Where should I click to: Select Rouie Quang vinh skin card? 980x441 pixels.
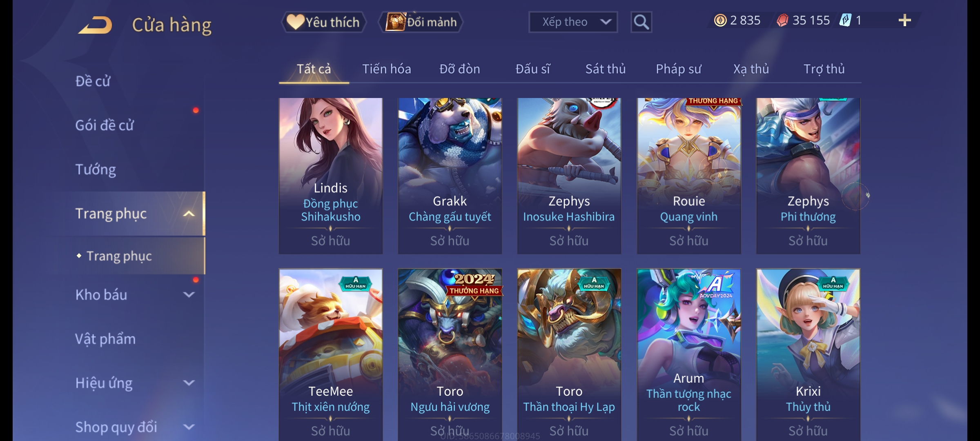click(x=689, y=176)
